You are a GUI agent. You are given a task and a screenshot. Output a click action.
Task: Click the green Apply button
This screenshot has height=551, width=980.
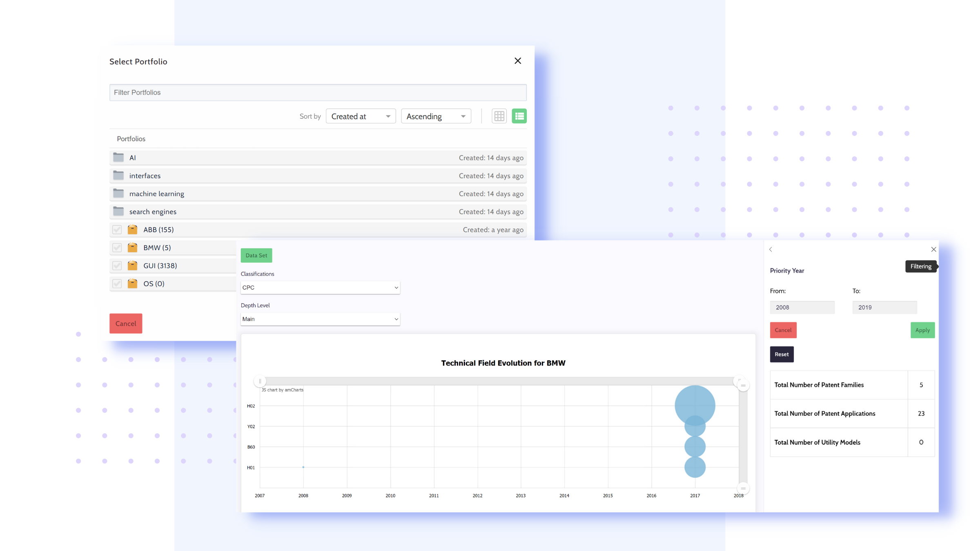point(922,330)
